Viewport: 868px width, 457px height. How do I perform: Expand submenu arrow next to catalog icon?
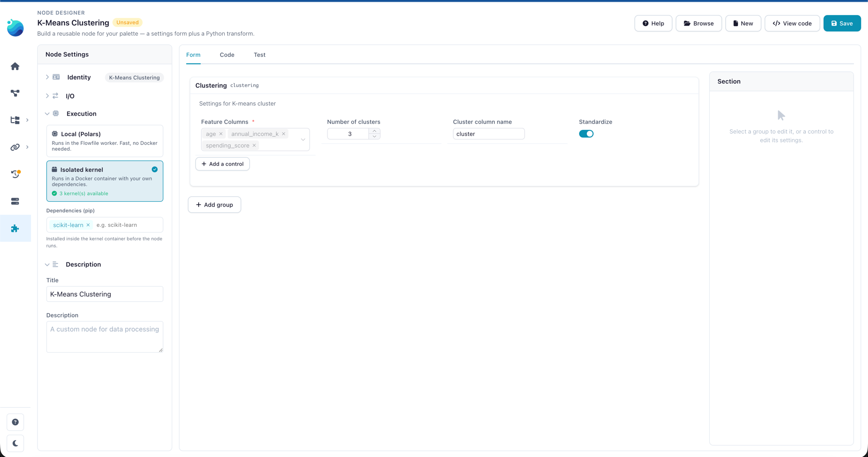coord(27,120)
